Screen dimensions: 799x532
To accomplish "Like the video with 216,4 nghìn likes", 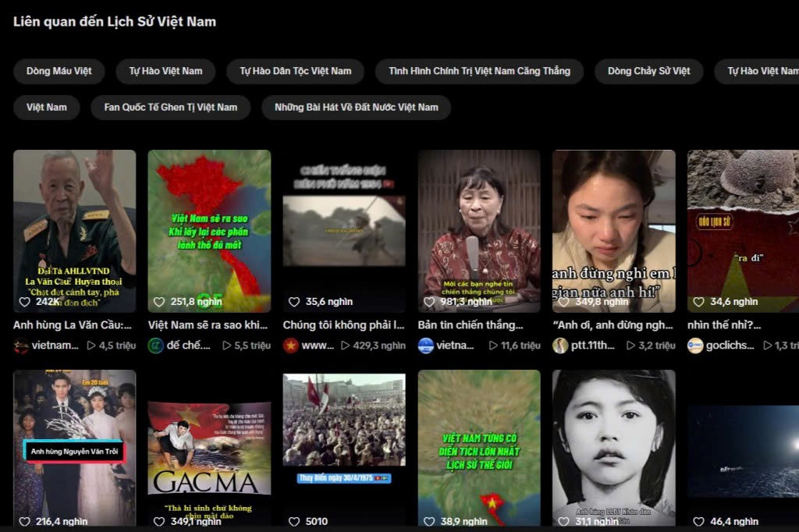I will click(x=24, y=521).
